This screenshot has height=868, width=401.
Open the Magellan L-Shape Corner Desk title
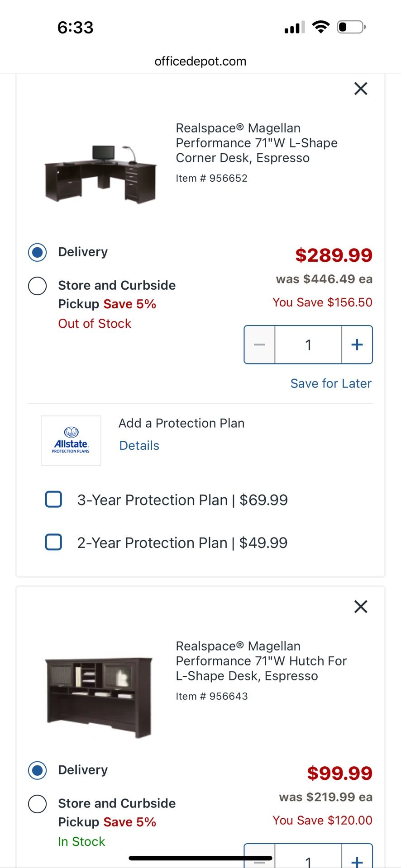tap(256, 143)
